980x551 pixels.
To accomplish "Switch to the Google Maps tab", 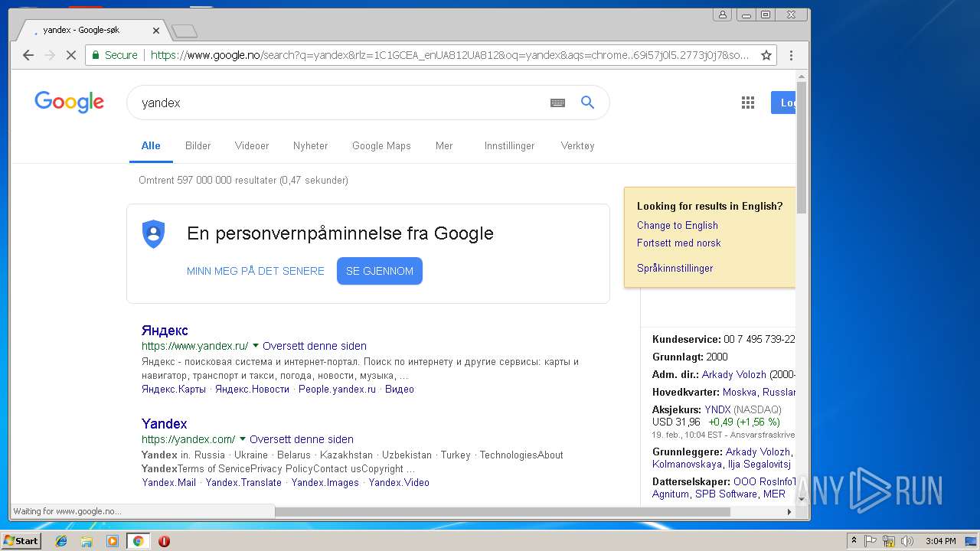I will click(x=381, y=145).
